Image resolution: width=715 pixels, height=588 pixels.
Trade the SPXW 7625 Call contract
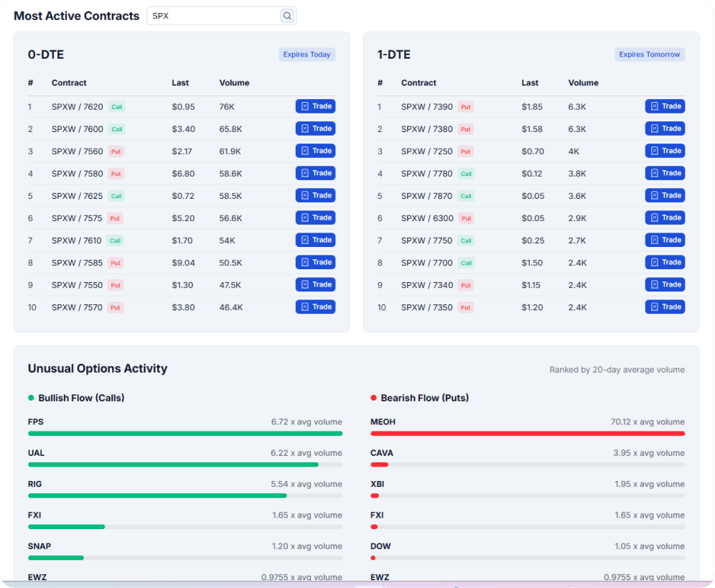(315, 196)
